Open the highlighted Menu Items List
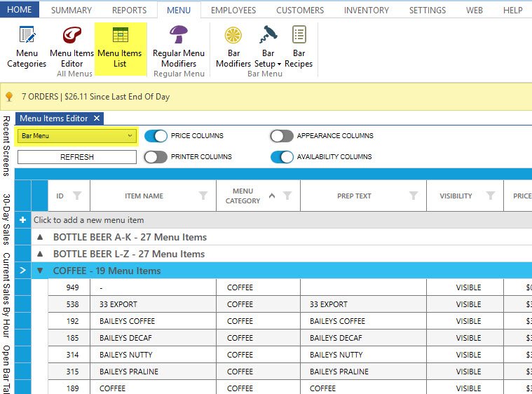 point(120,46)
